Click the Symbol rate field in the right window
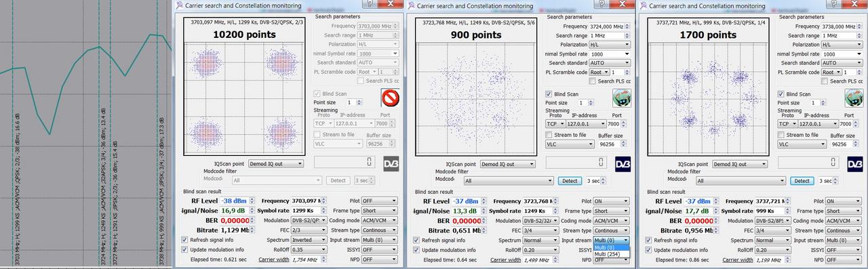Viewport: 868px width, 269px height. tap(772, 211)
